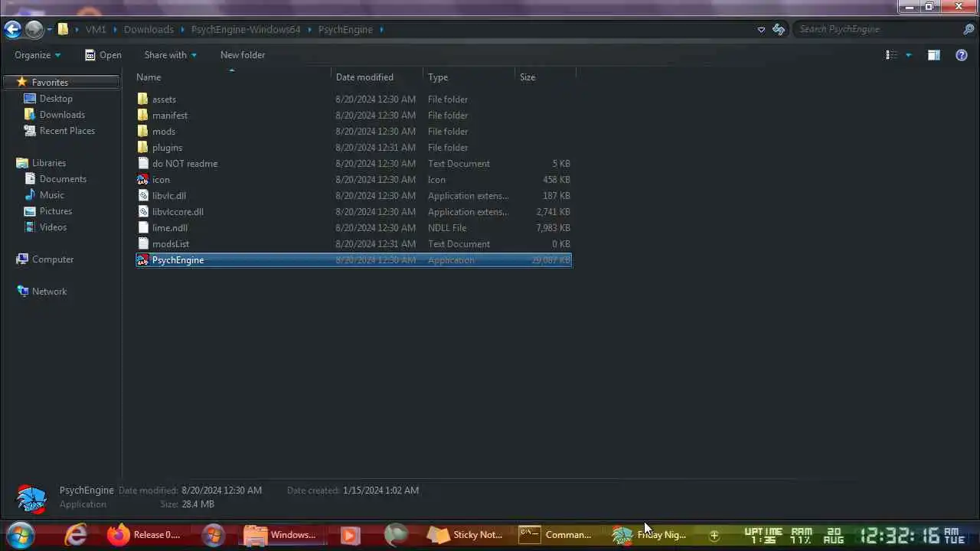The height and width of the screenshot is (551, 980).
Task: Click the plus icon in the system tray
Action: [x=714, y=536]
